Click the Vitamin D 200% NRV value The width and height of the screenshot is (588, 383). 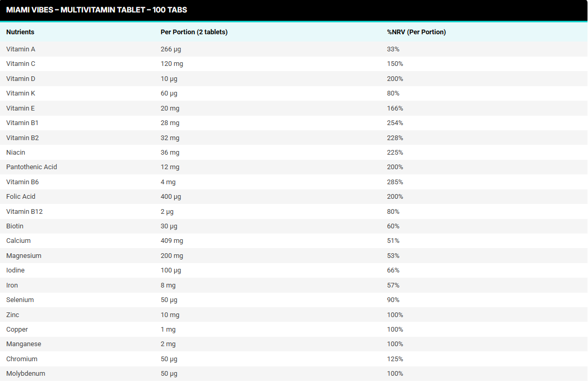point(395,79)
